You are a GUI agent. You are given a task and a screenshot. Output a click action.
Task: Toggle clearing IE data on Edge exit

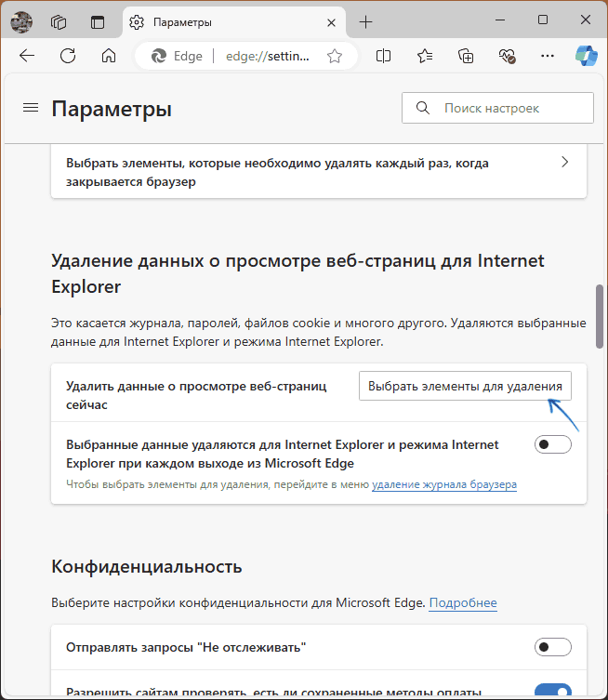tap(552, 444)
